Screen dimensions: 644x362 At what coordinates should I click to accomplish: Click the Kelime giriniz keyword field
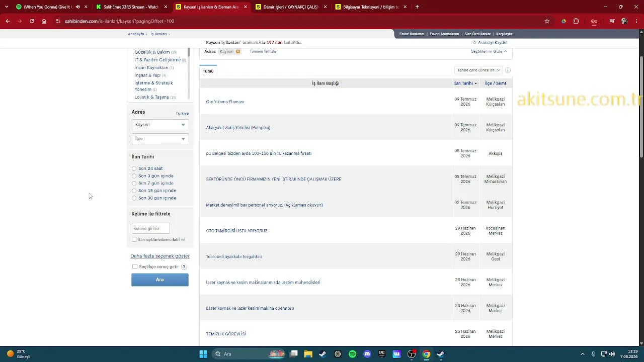coord(150,228)
